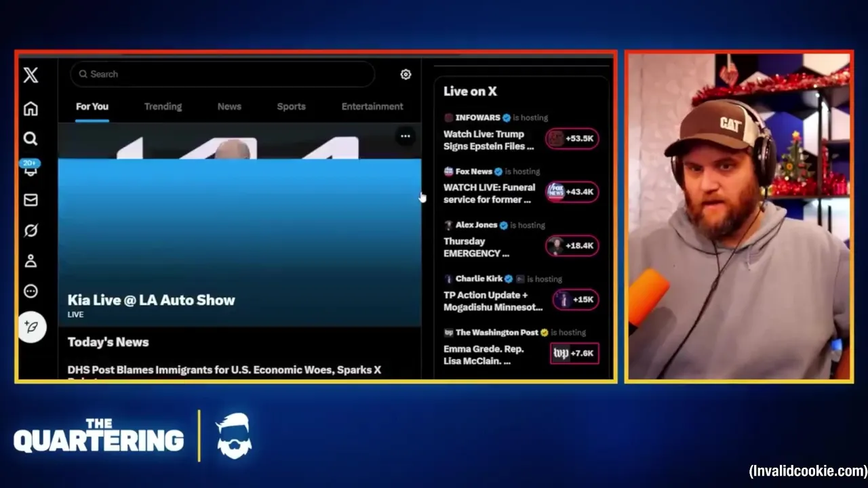This screenshot has height=488, width=868.
Task: Open the Messages envelope icon
Action: (x=31, y=200)
